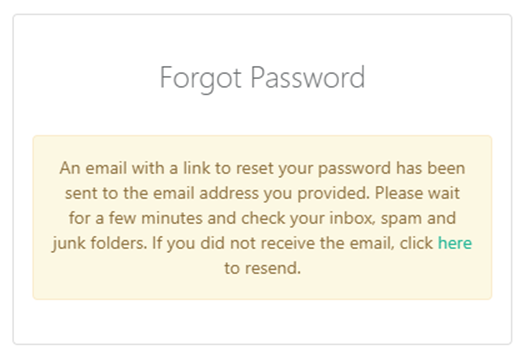
Task: Click the phrase "Please wait" in the alert
Action: [417, 193]
